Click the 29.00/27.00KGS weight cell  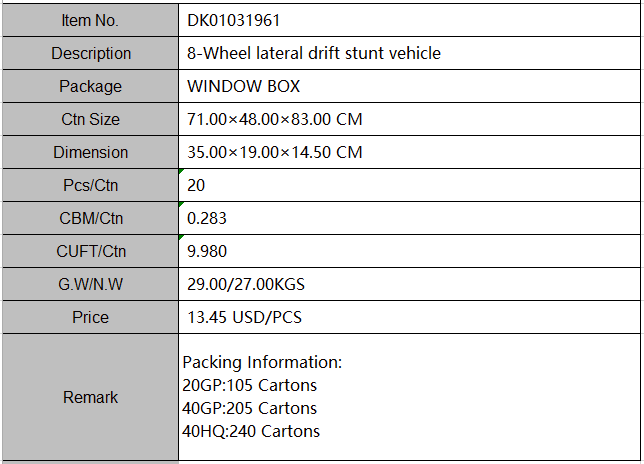(x=245, y=284)
